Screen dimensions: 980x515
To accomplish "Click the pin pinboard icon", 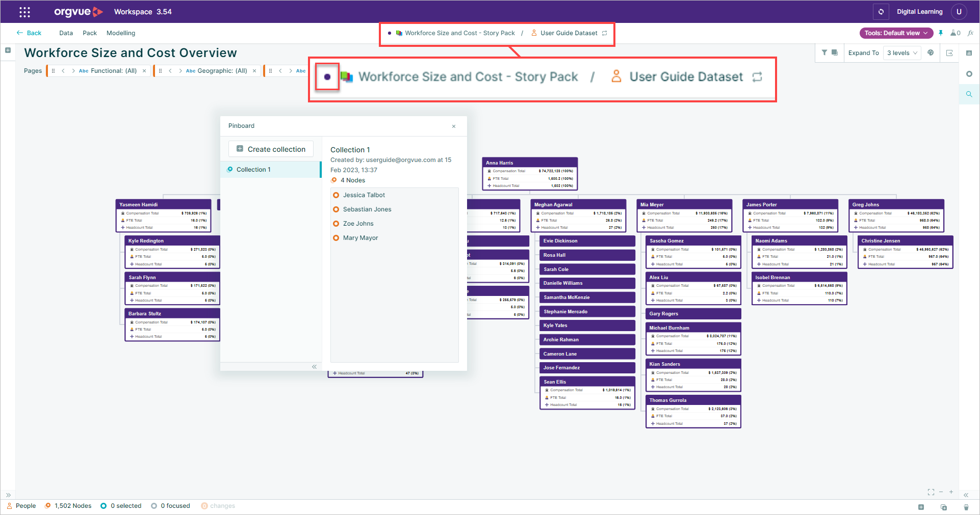I will (941, 33).
